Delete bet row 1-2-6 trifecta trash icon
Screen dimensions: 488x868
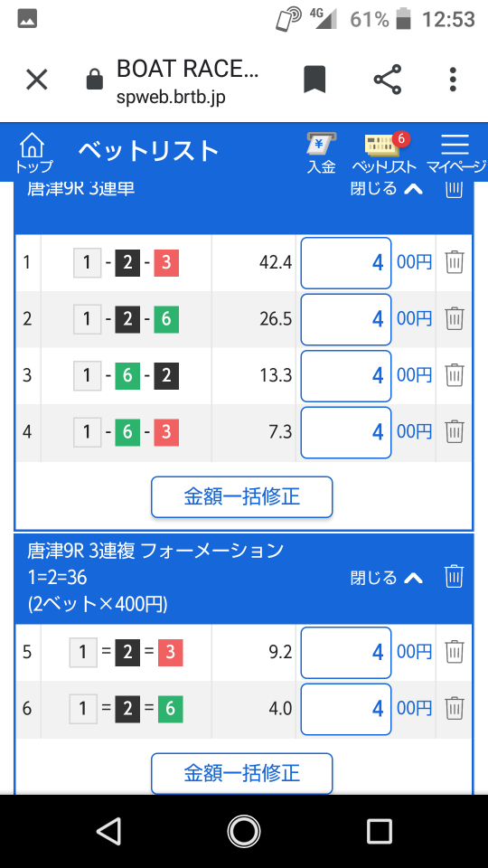coord(455,319)
